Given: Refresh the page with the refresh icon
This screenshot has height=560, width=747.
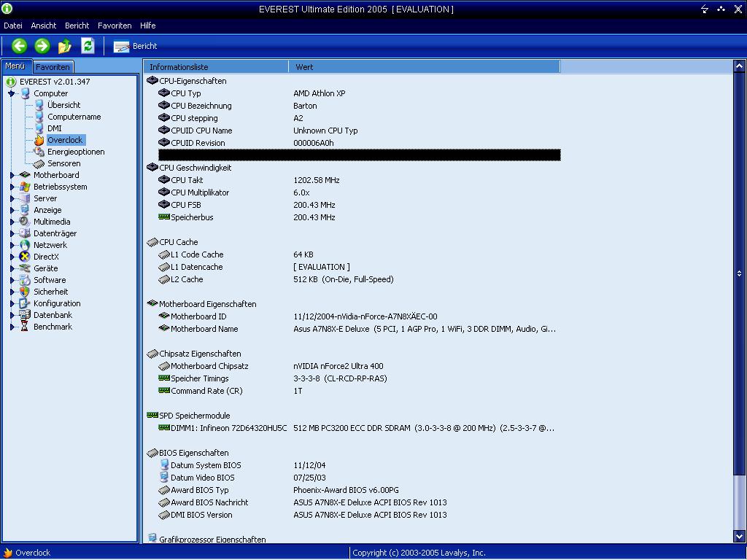Looking at the screenshot, I should pos(88,46).
